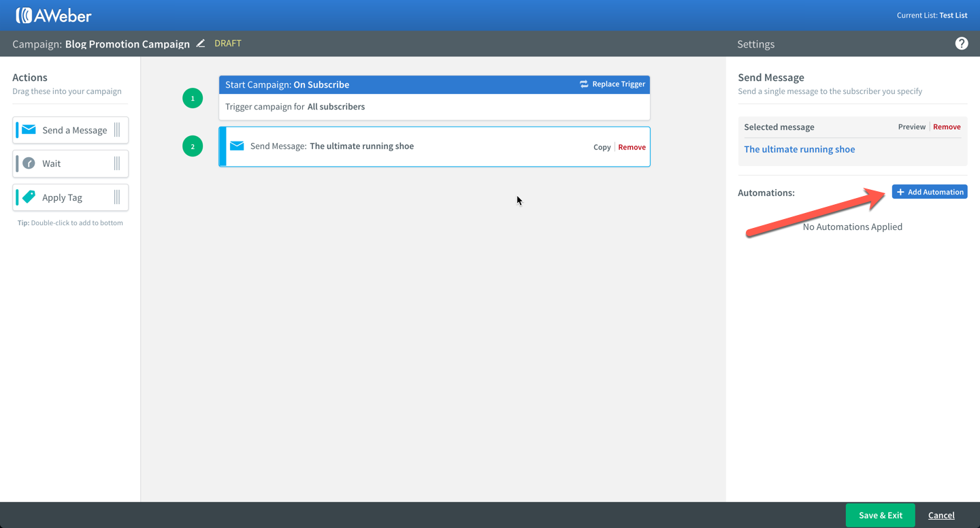
Task: Click Save & Exit button
Action: point(881,515)
